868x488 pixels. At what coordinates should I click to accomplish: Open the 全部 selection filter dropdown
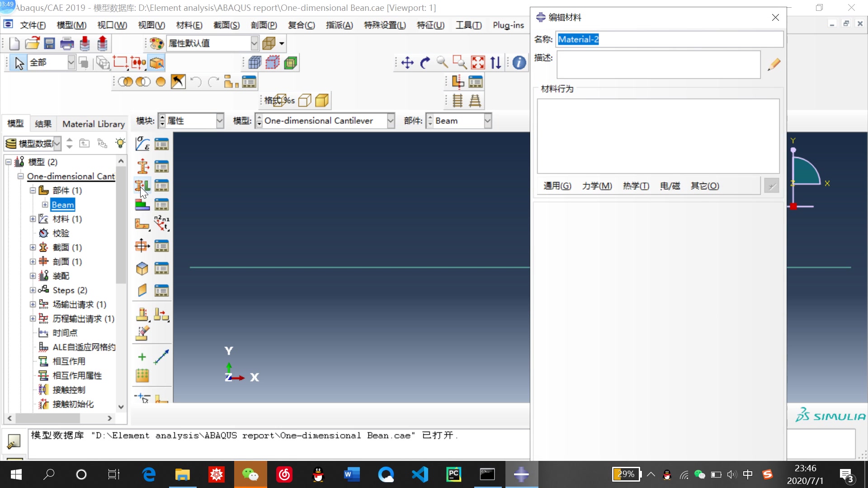71,62
